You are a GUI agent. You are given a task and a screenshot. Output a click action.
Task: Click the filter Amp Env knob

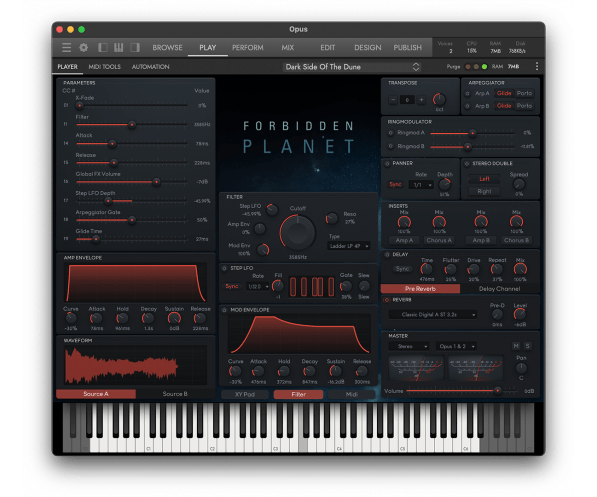(260, 229)
